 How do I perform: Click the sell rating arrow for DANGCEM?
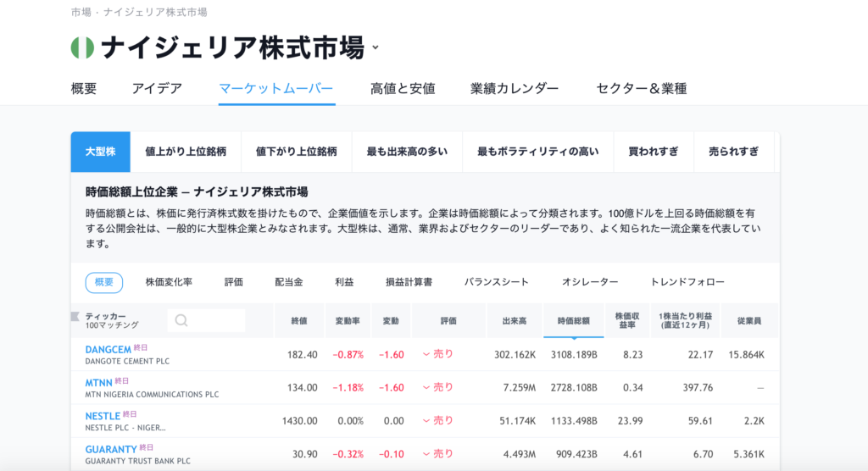point(426,354)
